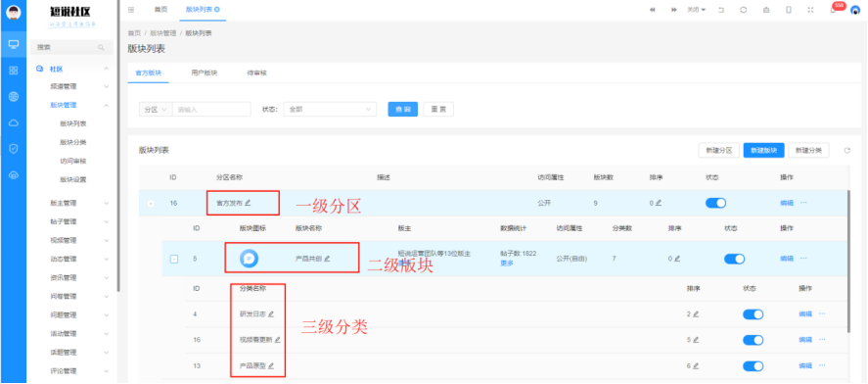Select 版块设置 in sidebar submenu

pyautogui.click(x=73, y=179)
